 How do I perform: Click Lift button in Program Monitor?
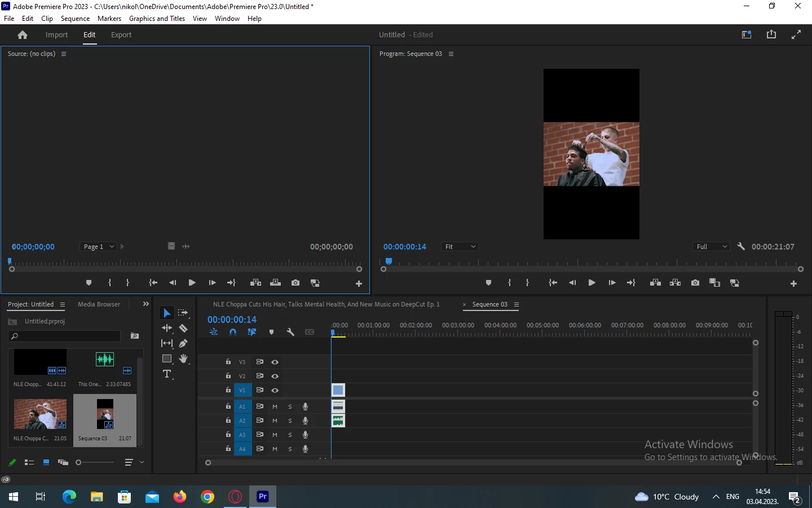coord(655,283)
